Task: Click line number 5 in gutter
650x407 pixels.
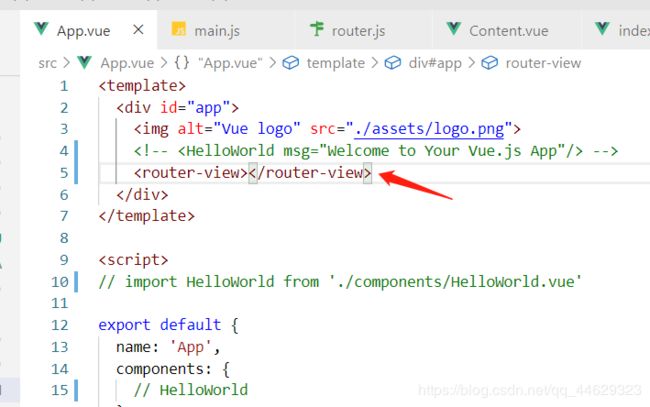Action: pyautogui.click(x=64, y=172)
